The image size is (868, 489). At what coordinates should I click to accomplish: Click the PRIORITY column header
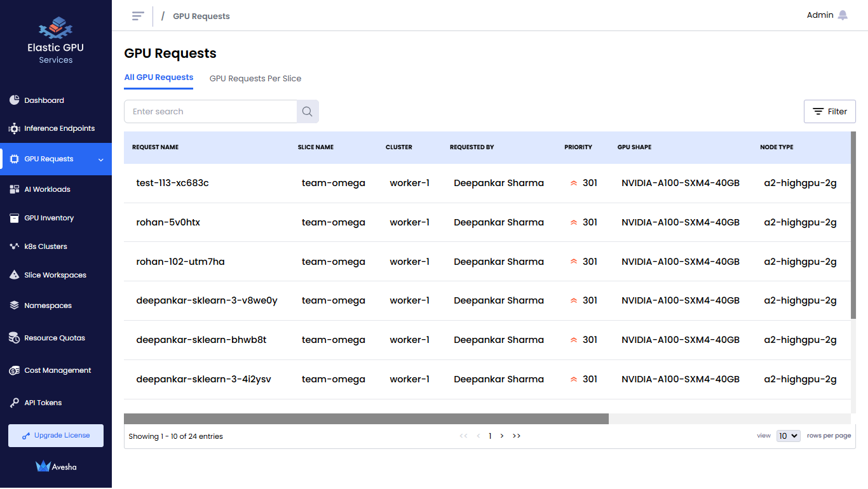(578, 147)
